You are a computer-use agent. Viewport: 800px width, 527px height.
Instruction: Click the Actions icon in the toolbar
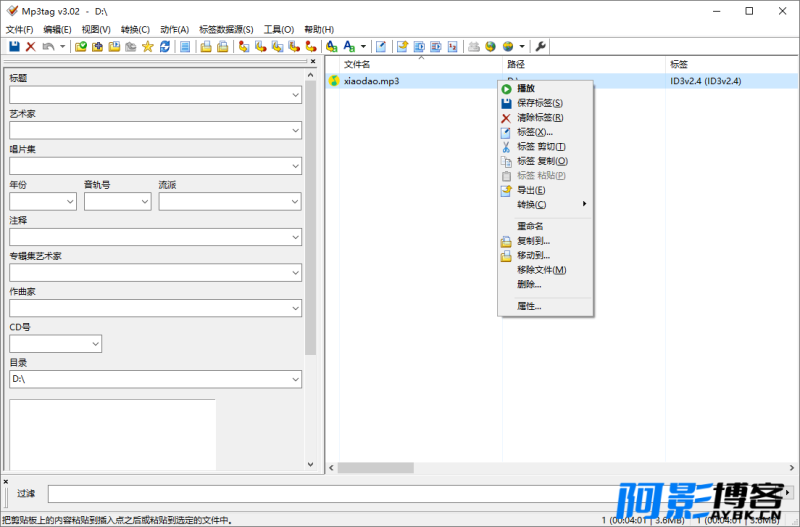pos(332,46)
